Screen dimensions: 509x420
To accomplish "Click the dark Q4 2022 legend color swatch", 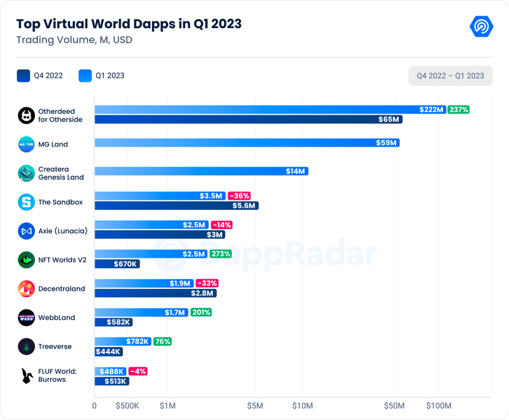I will tap(24, 76).
